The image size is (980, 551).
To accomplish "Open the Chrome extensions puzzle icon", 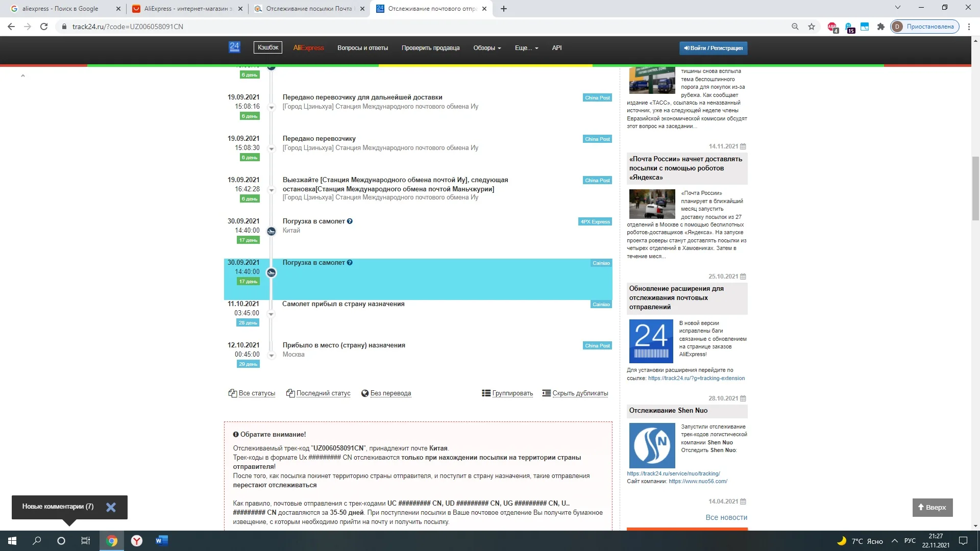I will [880, 27].
